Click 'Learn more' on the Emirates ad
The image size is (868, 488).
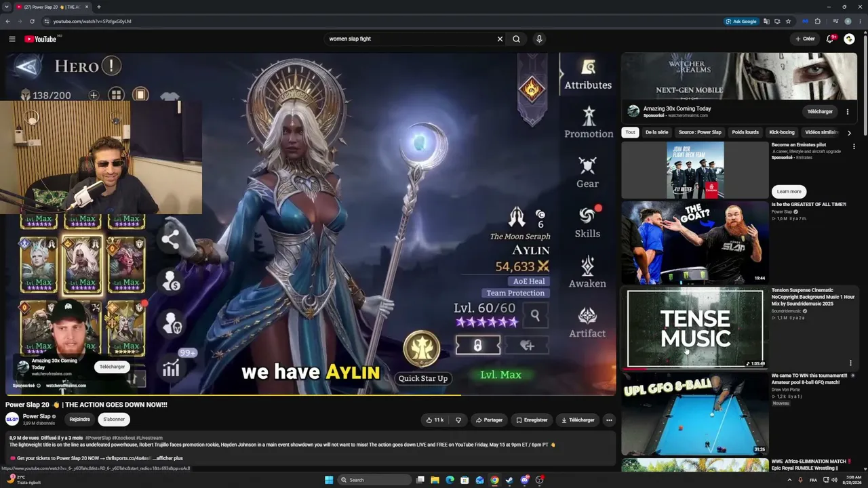[789, 191]
